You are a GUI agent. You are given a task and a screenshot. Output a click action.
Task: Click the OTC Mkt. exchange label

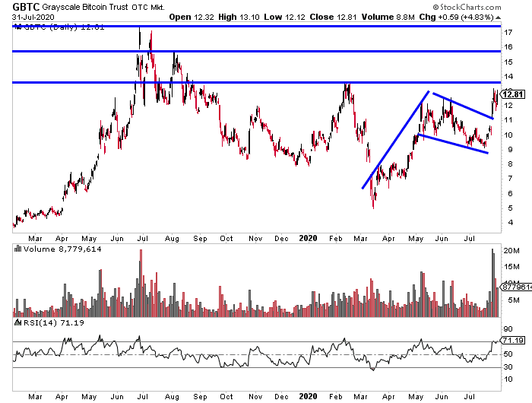(148, 7)
